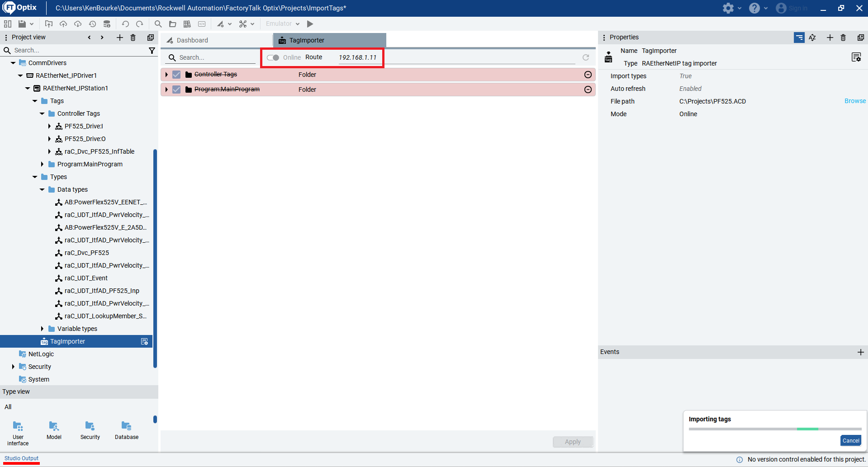The height and width of the screenshot is (467, 868).
Task: Undo the last action
Action: [125, 24]
